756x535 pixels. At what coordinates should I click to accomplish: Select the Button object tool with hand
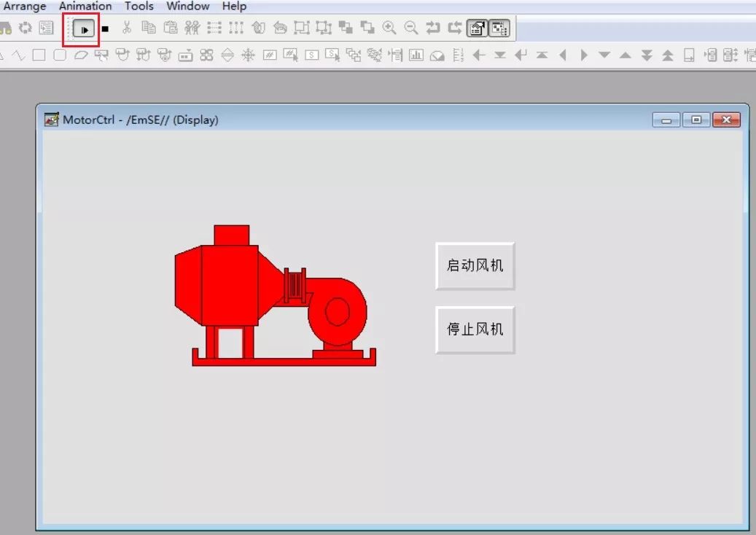[102, 55]
